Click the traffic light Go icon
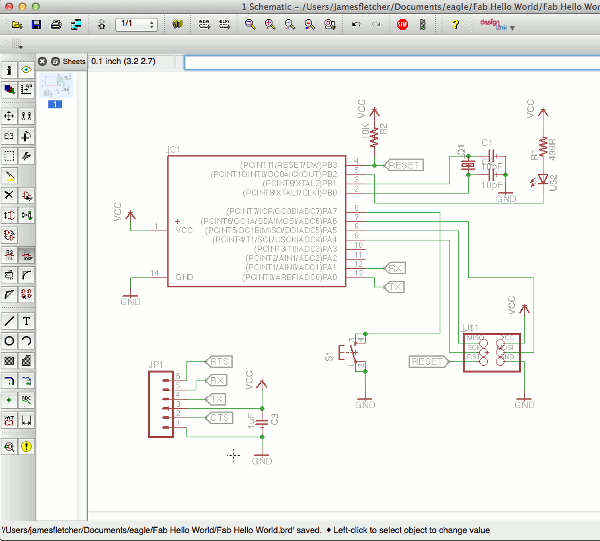The height and width of the screenshot is (541, 600). point(422,25)
